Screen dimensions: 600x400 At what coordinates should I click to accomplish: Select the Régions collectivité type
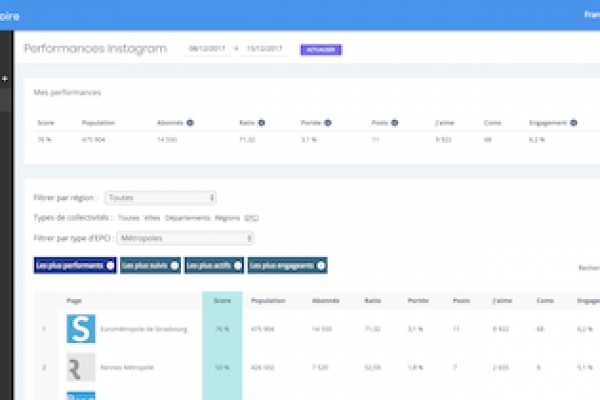tap(227, 218)
